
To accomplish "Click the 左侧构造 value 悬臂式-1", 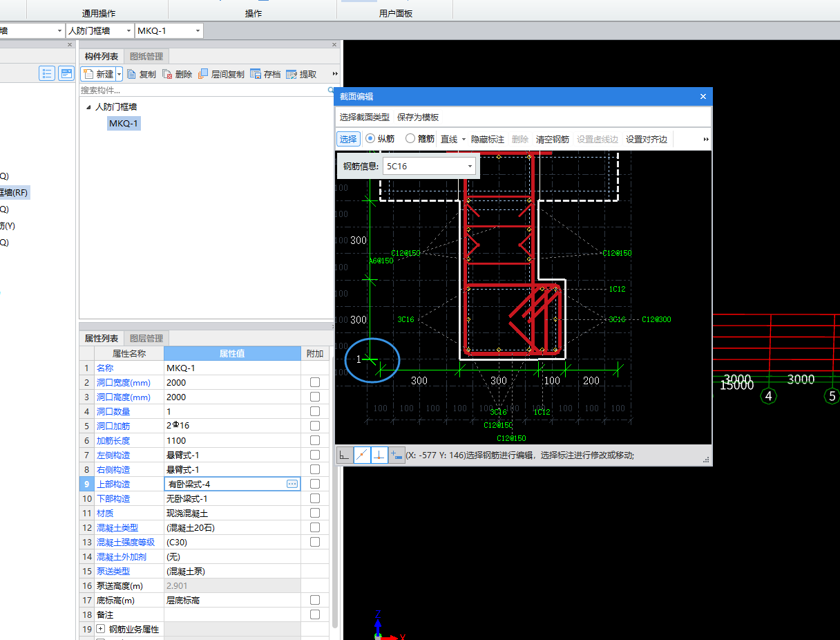I will click(x=232, y=455).
